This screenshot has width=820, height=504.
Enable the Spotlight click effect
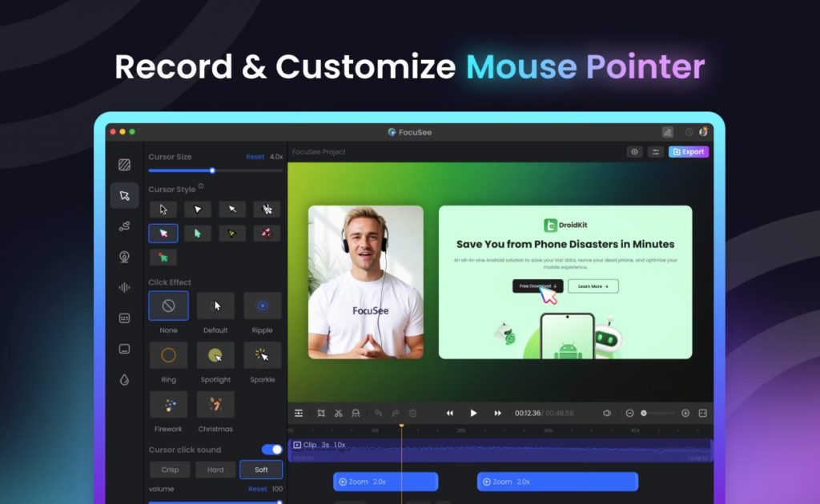point(215,355)
